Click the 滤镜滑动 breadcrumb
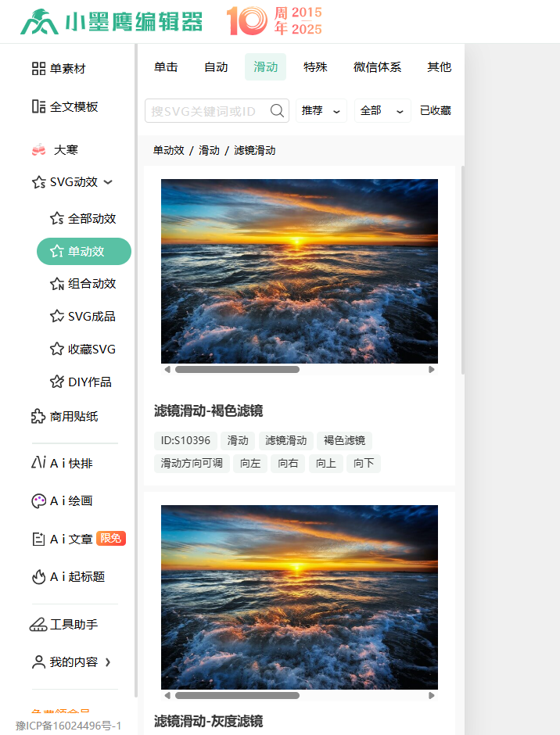 coord(255,150)
